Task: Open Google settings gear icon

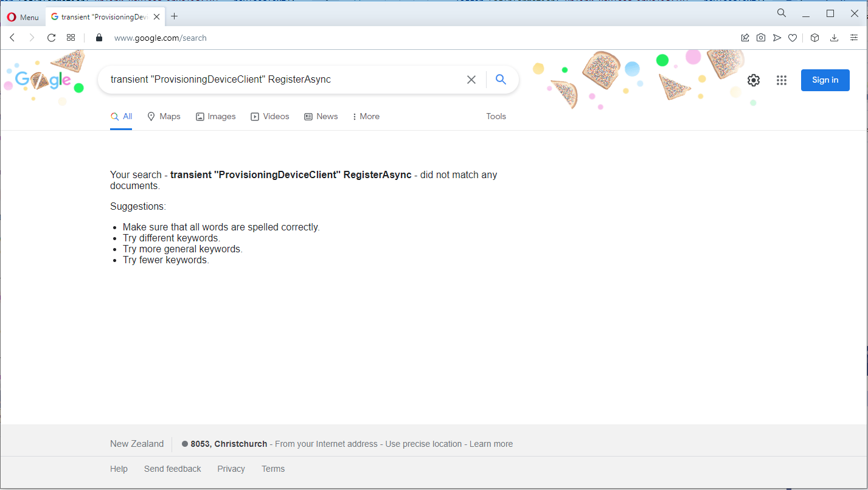Action: [x=754, y=80]
